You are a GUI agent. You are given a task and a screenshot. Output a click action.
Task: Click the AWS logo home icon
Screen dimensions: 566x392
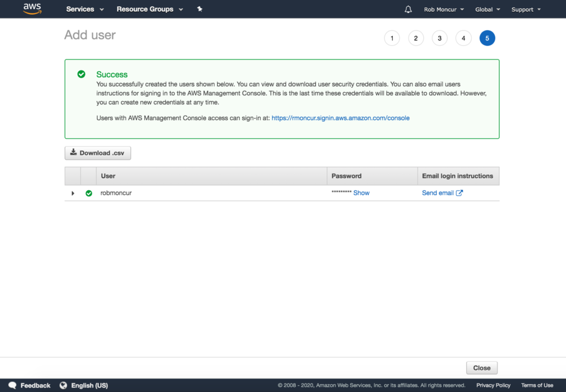tap(32, 9)
